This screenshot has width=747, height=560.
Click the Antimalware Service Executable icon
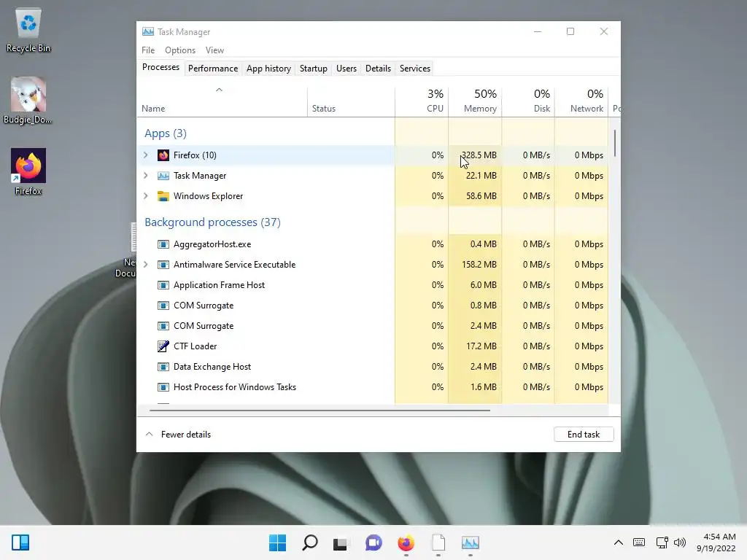point(163,265)
